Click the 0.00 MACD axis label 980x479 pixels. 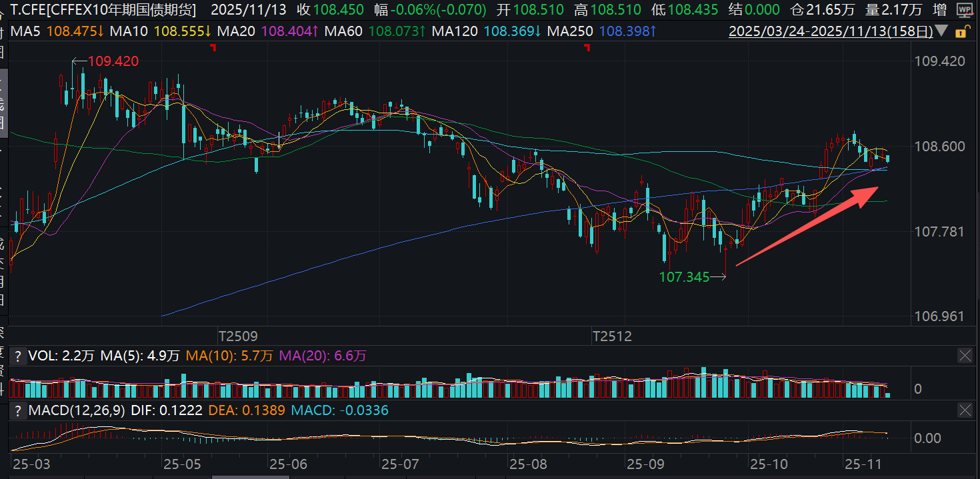click(929, 438)
